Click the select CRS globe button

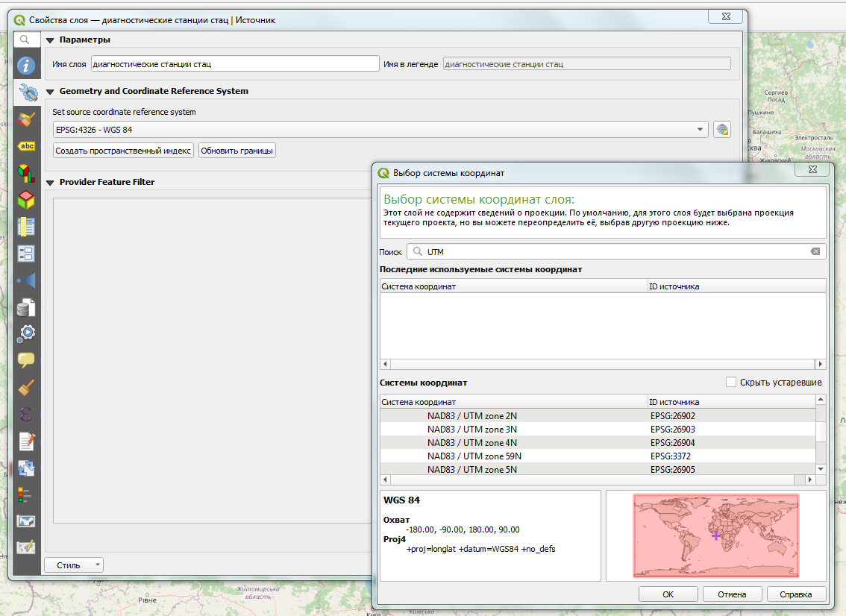pos(721,130)
